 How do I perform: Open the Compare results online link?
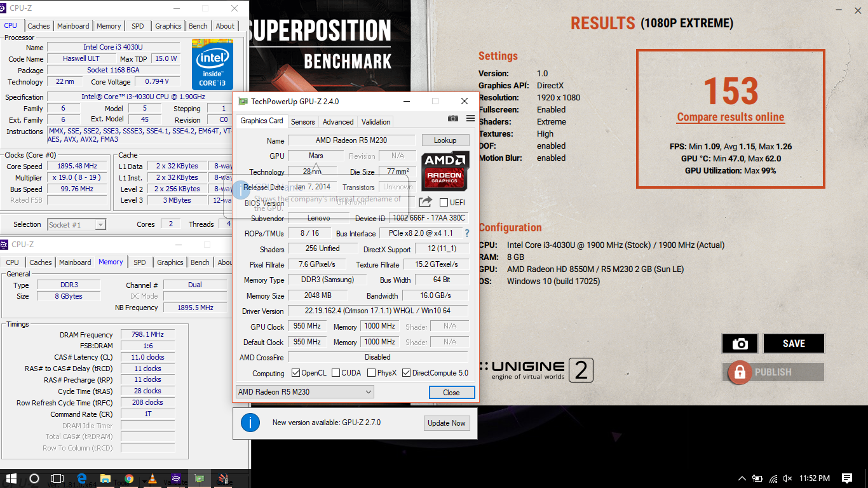[x=731, y=118]
